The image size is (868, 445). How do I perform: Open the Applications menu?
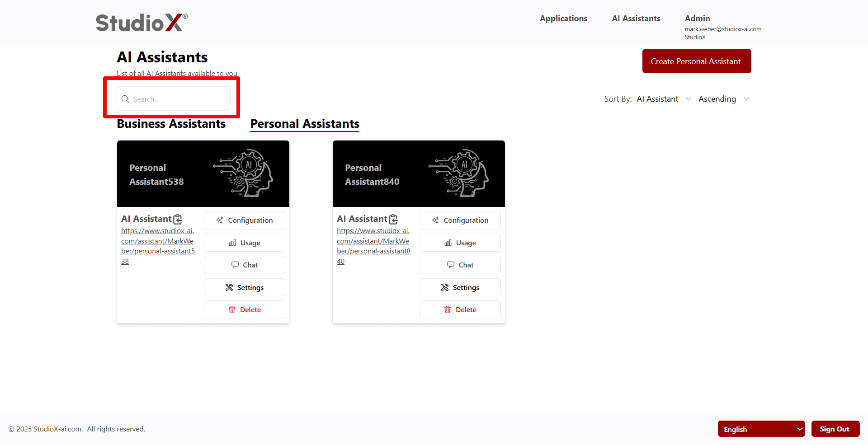point(563,19)
